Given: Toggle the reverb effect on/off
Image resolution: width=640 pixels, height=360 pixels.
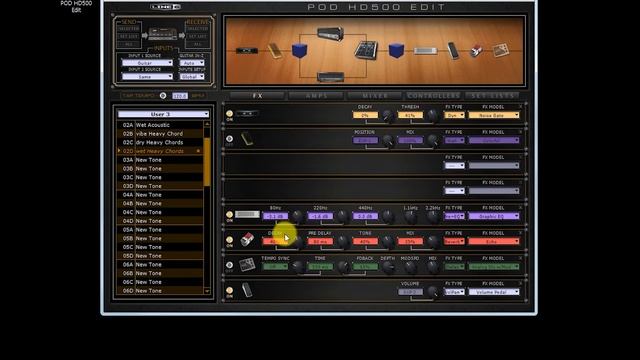Looking at the screenshot, I should coord(229,240).
